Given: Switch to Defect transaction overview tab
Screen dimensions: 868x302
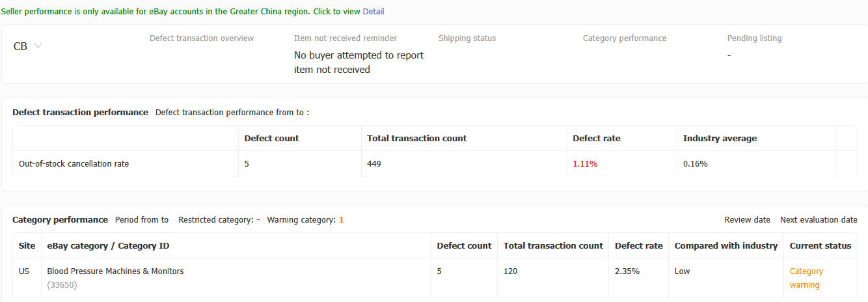Looking at the screenshot, I should [202, 38].
